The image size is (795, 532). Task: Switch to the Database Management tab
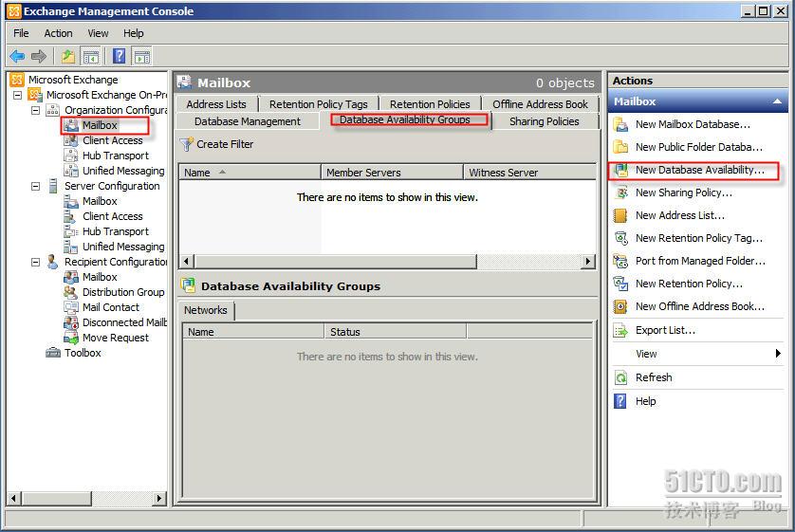(x=248, y=121)
